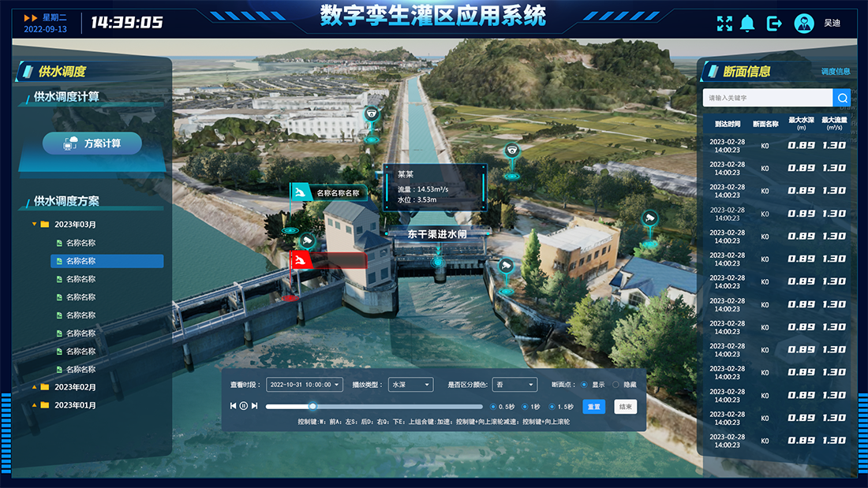
Task: Open the 播放类型 dropdown
Action: click(410, 385)
